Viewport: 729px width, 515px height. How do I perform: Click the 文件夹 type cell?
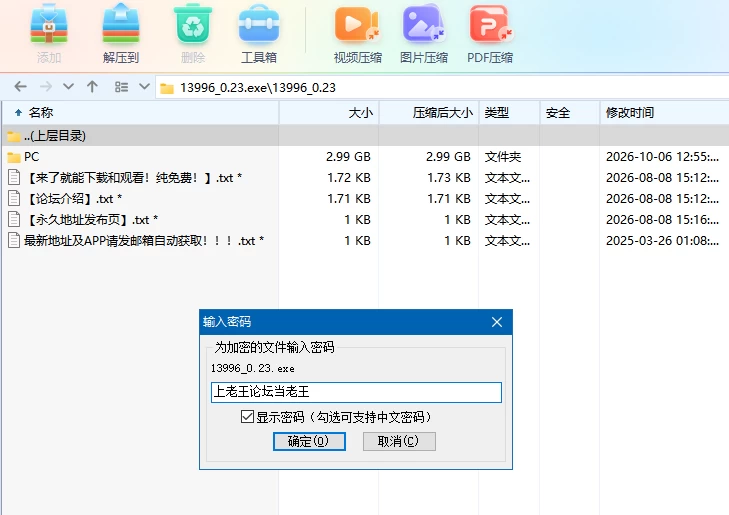pyautogui.click(x=503, y=157)
